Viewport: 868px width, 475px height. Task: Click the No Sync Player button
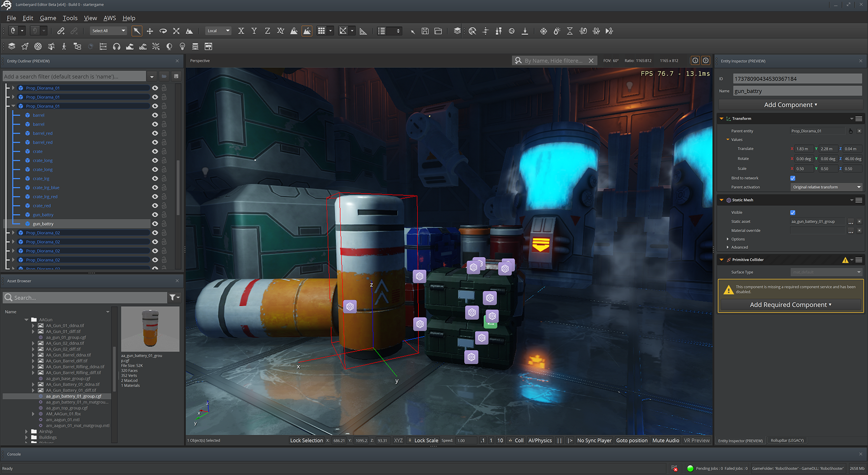click(x=594, y=440)
